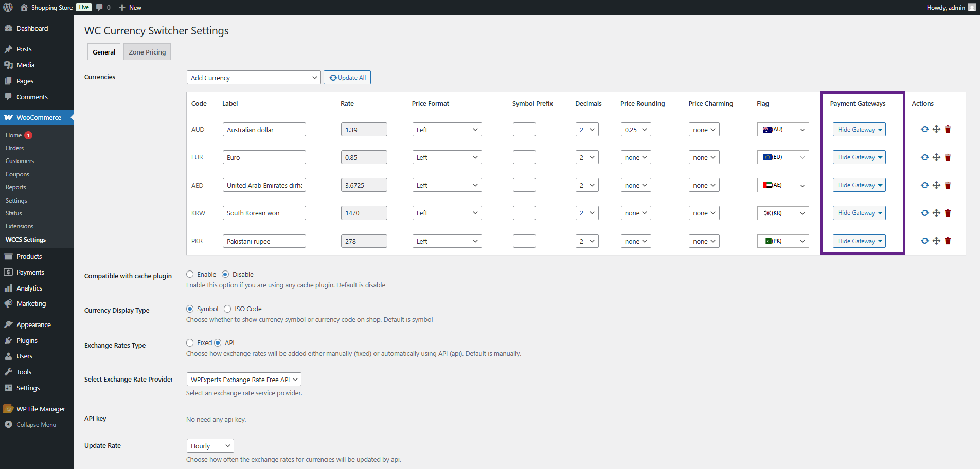
Task: Delete the EUR currency row
Action: pos(948,157)
